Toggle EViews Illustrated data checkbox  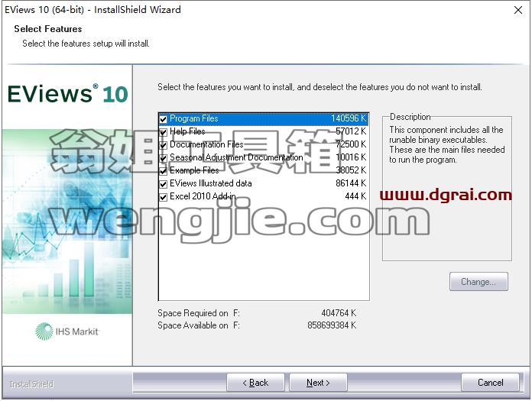pos(164,184)
